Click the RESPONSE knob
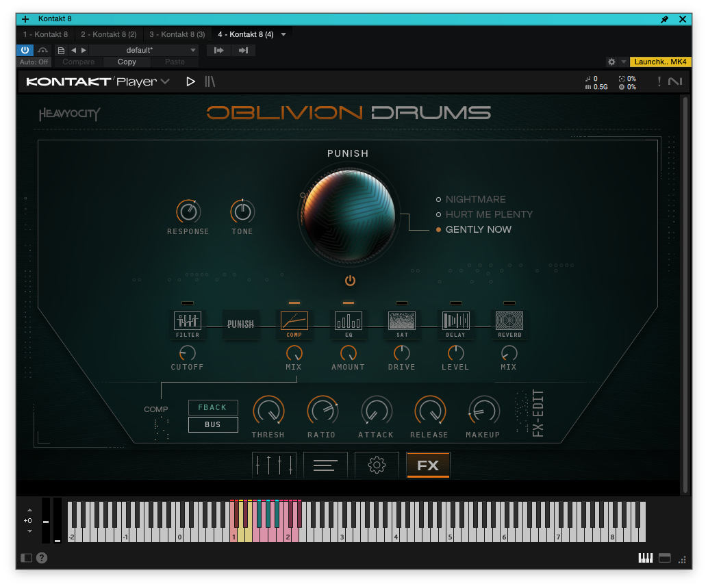This screenshot has height=588, width=708. (x=188, y=212)
